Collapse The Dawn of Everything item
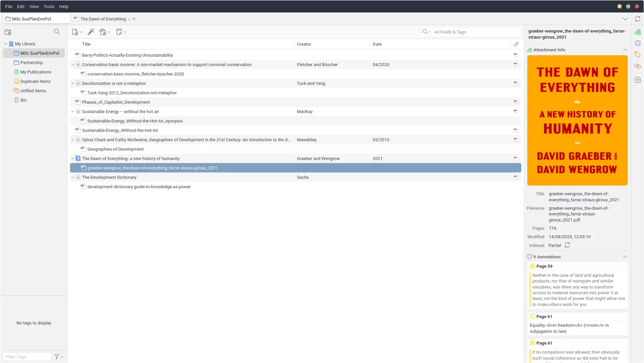 [73, 158]
